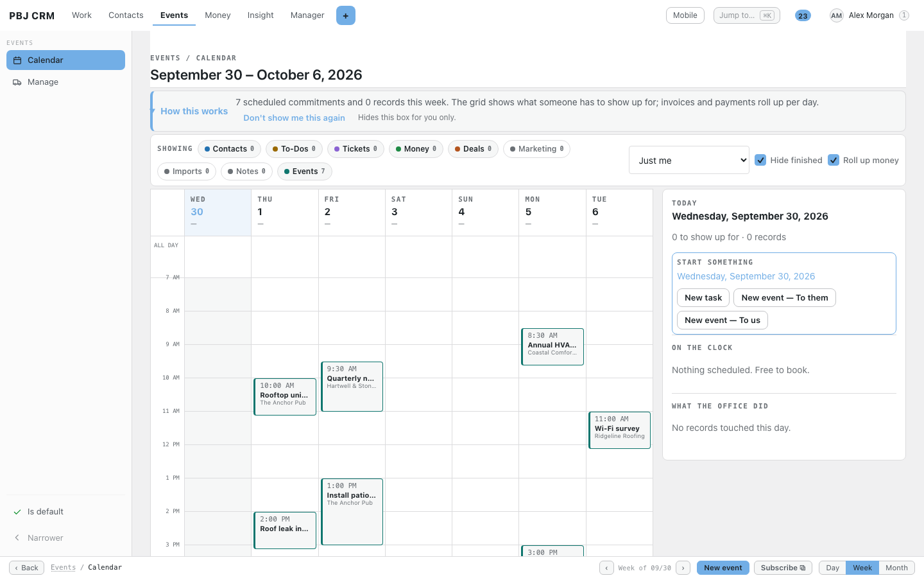
Task: Open the 2:00 PM Roof leak event
Action: 285,530
